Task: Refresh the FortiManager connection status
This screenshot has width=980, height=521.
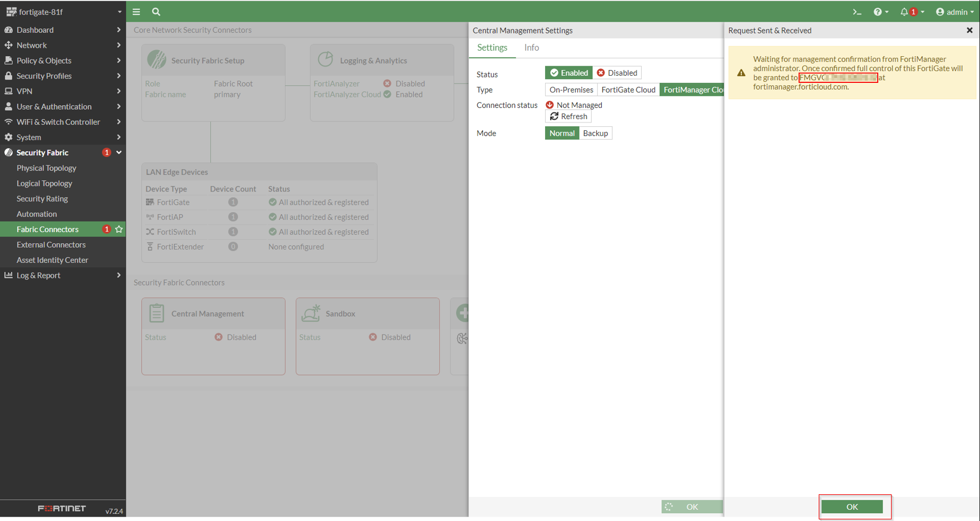Action: 568,116
